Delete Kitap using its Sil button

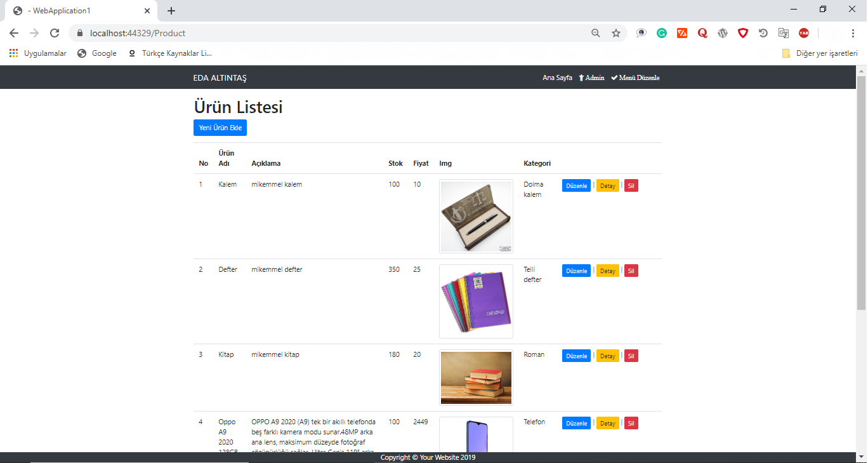click(631, 356)
